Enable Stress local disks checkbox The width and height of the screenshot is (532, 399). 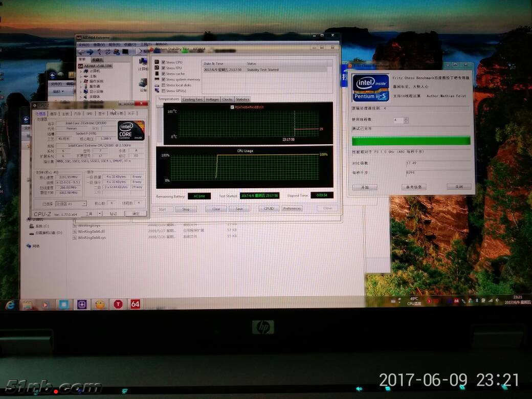(164, 85)
